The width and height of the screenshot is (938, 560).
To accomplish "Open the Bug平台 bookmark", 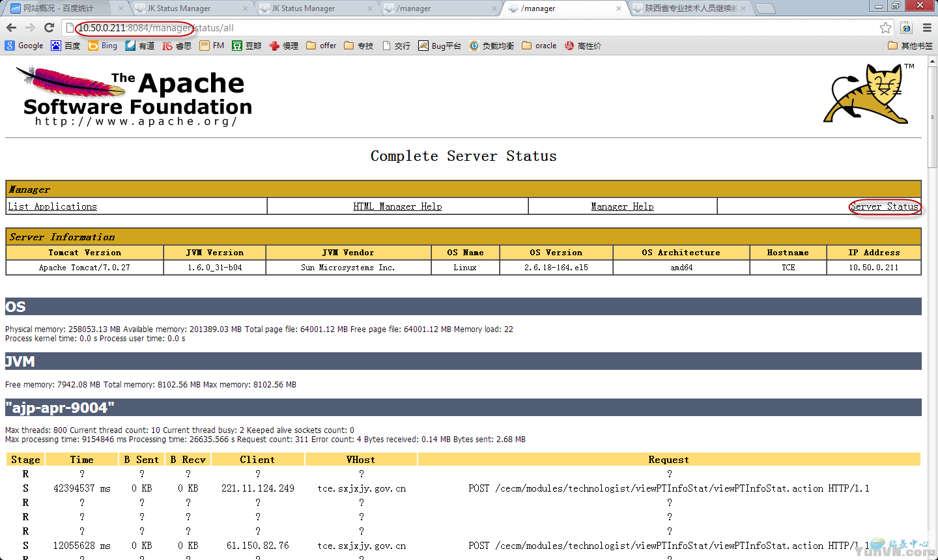I will click(440, 46).
